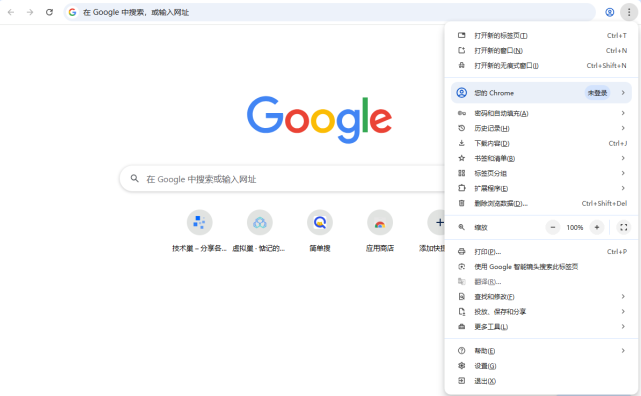Click the extensions puzzle icon
The height and width of the screenshot is (396, 641).
pyautogui.click(x=462, y=188)
